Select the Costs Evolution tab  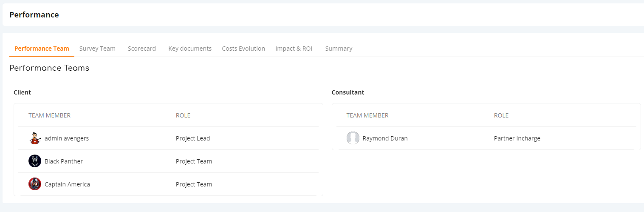243,49
